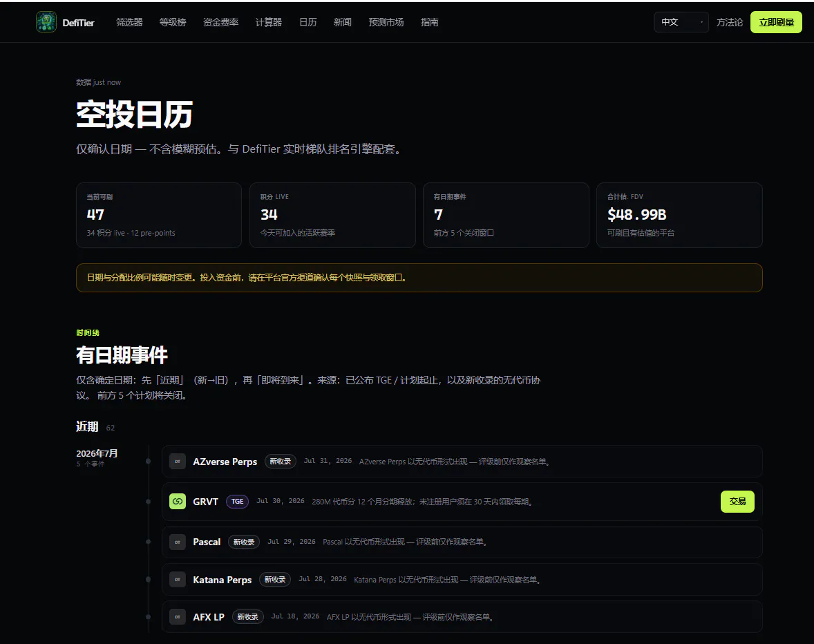Click the 有日期事件 section heading
814x644 pixels.
pyautogui.click(x=122, y=355)
